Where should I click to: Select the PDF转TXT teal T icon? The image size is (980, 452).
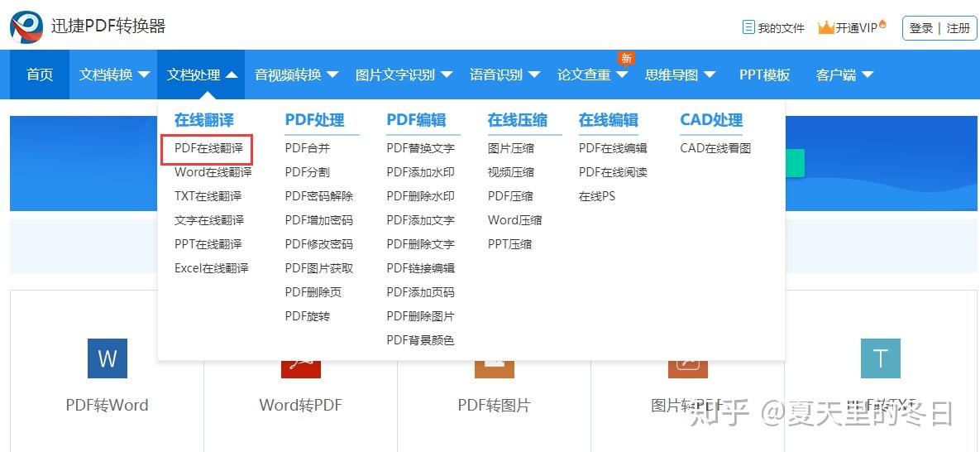(881, 358)
